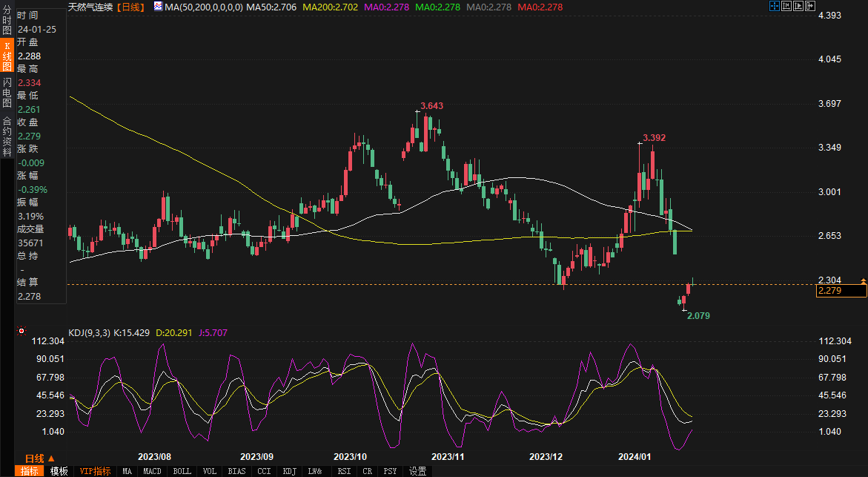Switch to the 模板 bottom tab

pos(59,471)
